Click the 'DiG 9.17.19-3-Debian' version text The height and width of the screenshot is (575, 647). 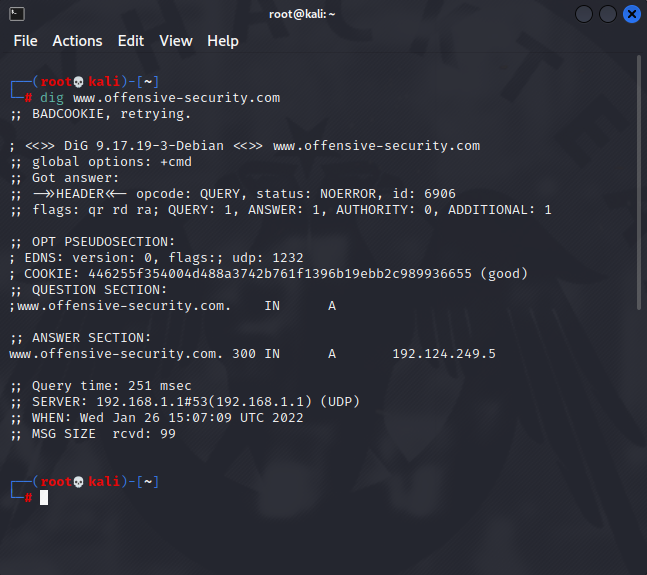pyautogui.click(x=144, y=146)
